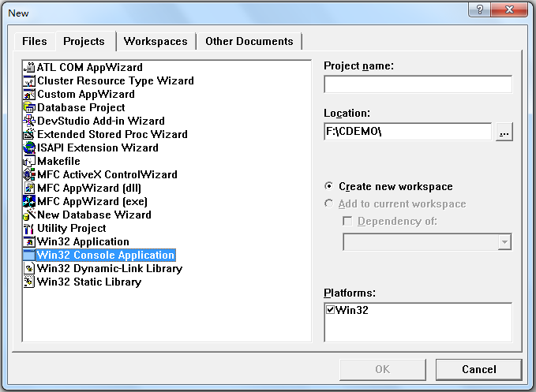The width and height of the screenshot is (536, 392).
Task: Pick the New Database Wizard label
Action: [95, 215]
